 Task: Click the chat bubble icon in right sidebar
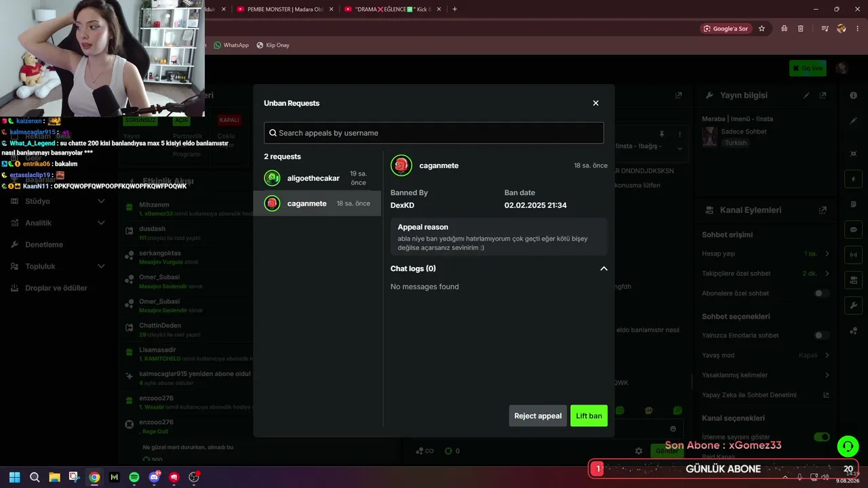click(x=853, y=230)
